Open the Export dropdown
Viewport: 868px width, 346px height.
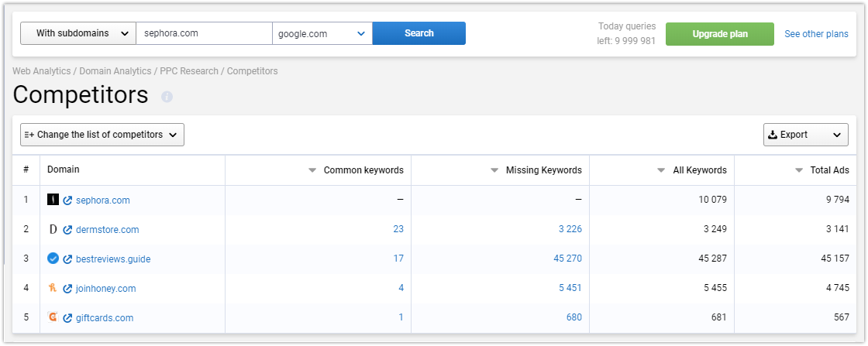pyautogui.click(x=805, y=135)
